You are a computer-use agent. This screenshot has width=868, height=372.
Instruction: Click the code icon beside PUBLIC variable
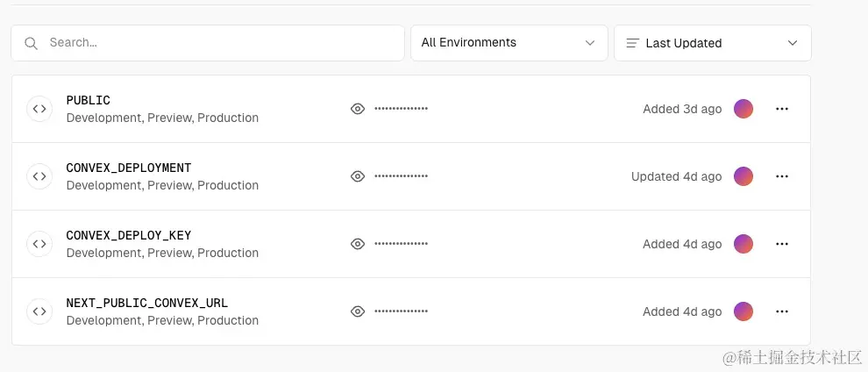pos(39,109)
